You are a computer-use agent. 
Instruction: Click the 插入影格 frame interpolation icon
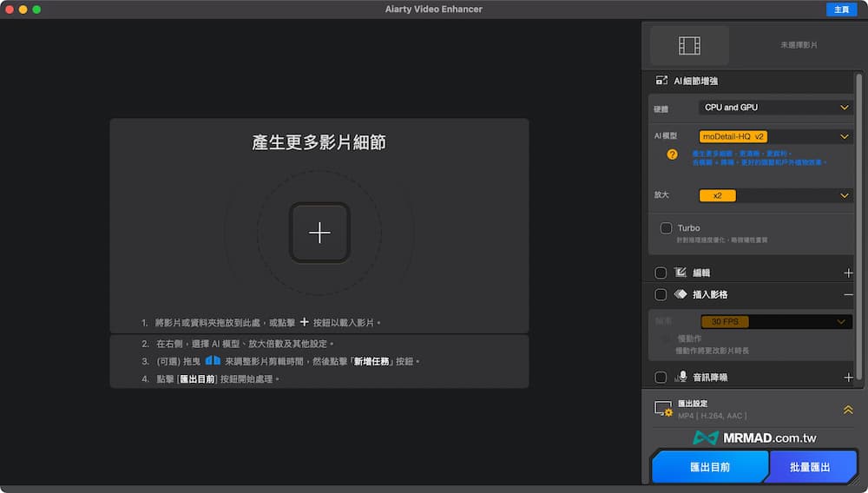(x=681, y=294)
